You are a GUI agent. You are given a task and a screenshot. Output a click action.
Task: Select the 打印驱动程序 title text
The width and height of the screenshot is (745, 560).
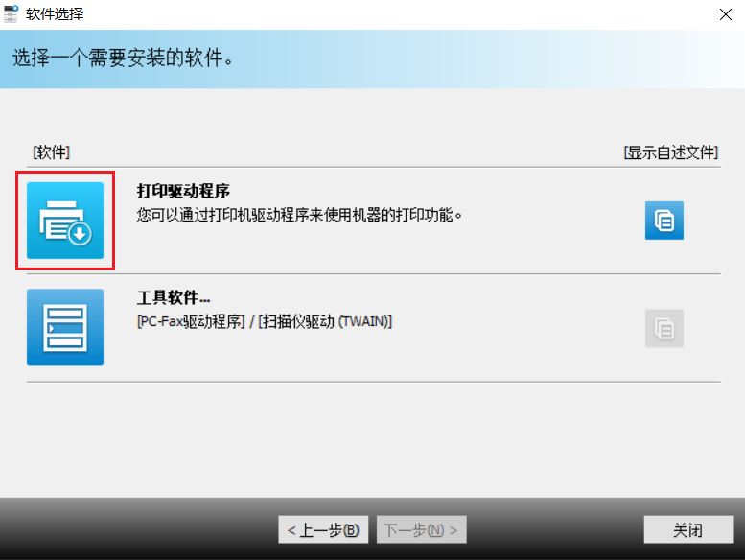tap(183, 191)
